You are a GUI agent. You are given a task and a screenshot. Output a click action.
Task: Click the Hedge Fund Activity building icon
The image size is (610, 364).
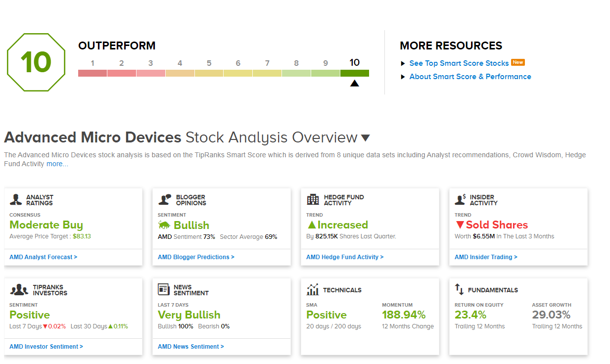(313, 199)
